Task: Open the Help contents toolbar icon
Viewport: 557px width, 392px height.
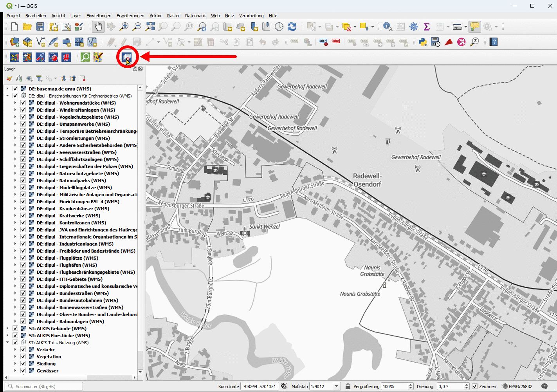Action: [x=494, y=42]
